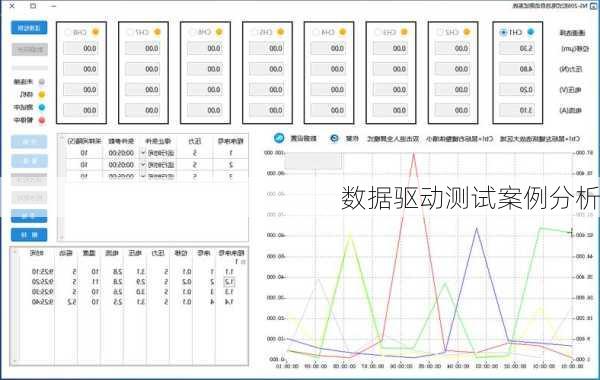Select the CH8 channel radio button
This screenshot has height=380, width=600.
coord(68,33)
